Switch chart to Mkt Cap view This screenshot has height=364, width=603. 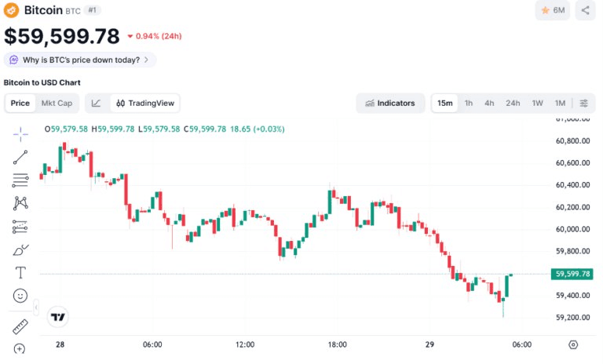57,103
